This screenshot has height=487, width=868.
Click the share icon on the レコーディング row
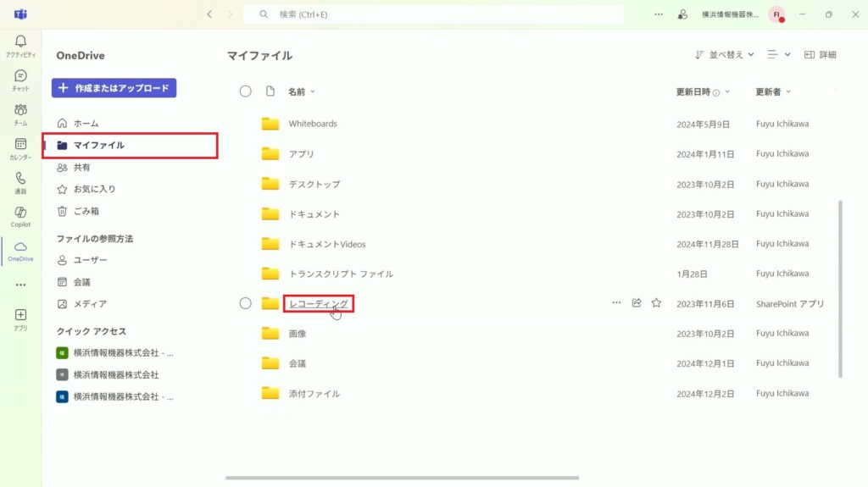(637, 302)
